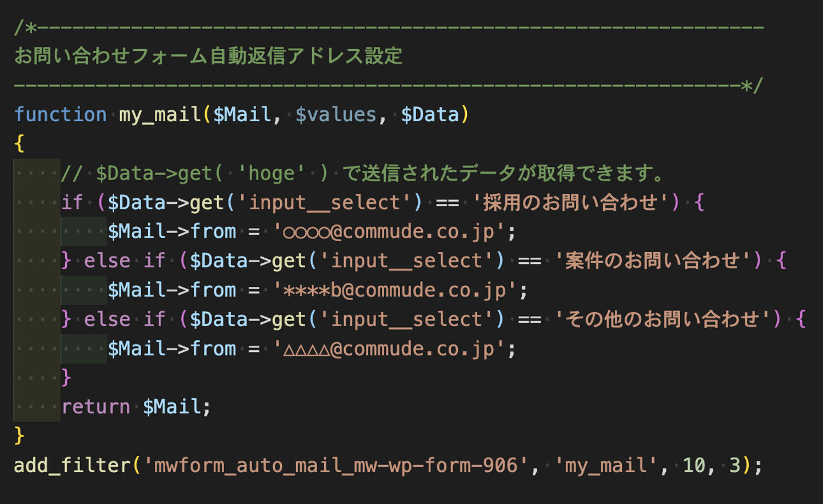Click the number 3 in add_filter arguments

point(735,465)
